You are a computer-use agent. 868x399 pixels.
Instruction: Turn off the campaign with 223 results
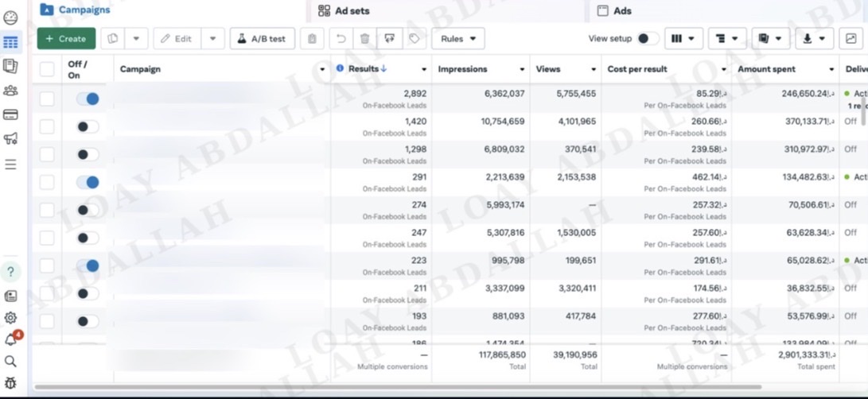click(x=88, y=266)
